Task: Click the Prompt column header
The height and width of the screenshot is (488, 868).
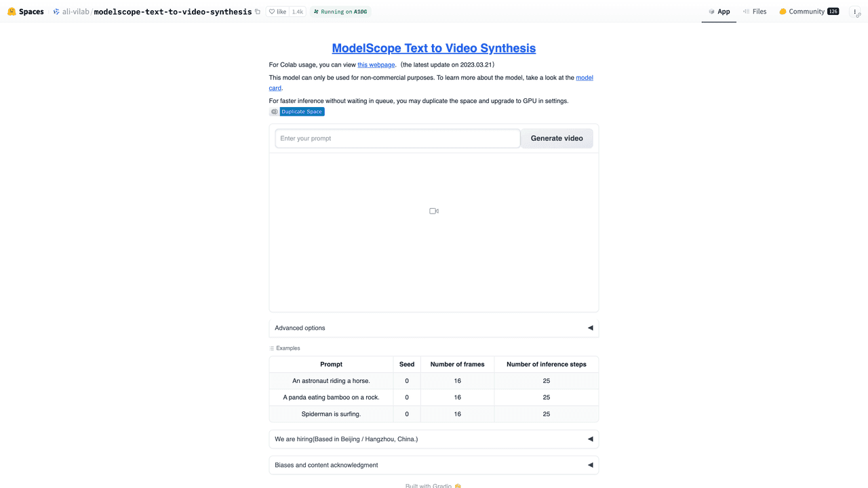Action: [x=331, y=365]
